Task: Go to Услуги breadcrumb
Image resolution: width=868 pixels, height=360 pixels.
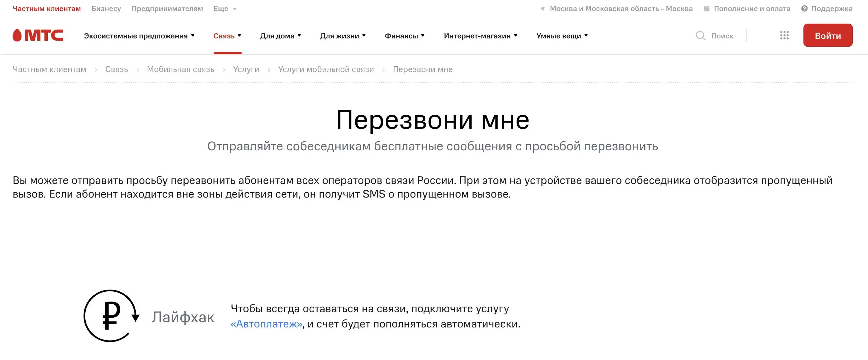Action: [x=246, y=69]
